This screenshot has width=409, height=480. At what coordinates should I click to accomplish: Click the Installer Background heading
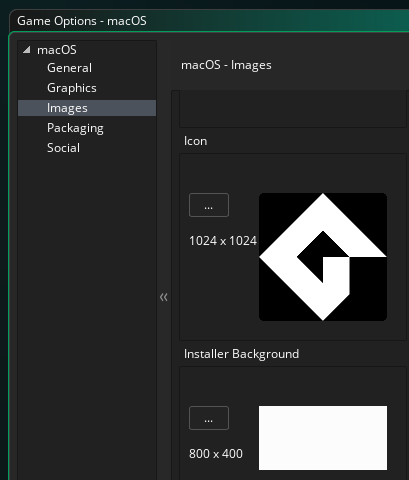[x=241, y=354]
